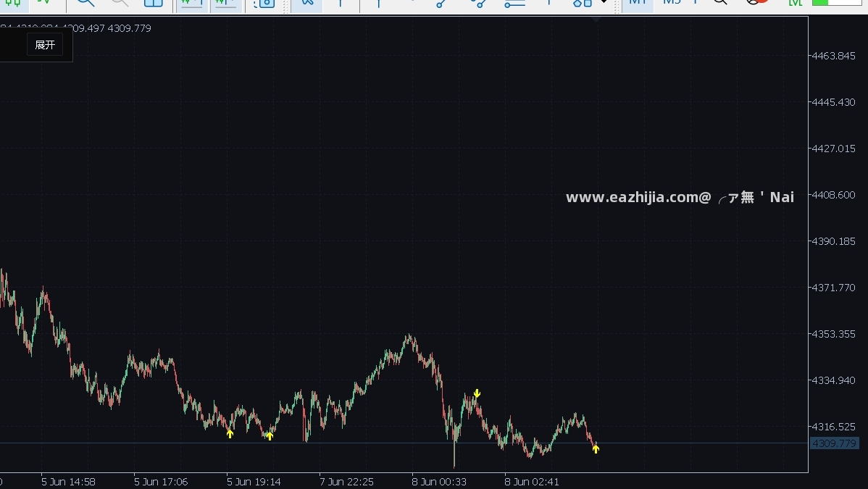Select the rightmost yellow up arrow signal
Viewport: 868px width, 489px height.
596,449
